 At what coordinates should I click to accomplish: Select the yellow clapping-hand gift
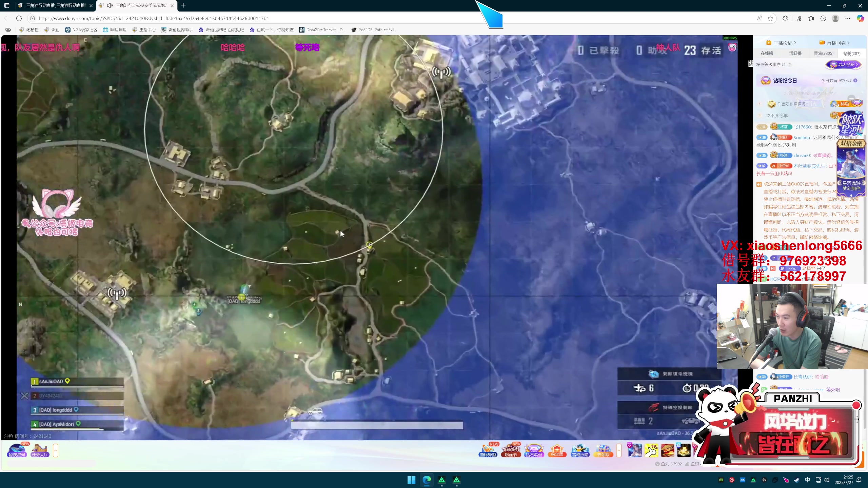click(651, 450)
